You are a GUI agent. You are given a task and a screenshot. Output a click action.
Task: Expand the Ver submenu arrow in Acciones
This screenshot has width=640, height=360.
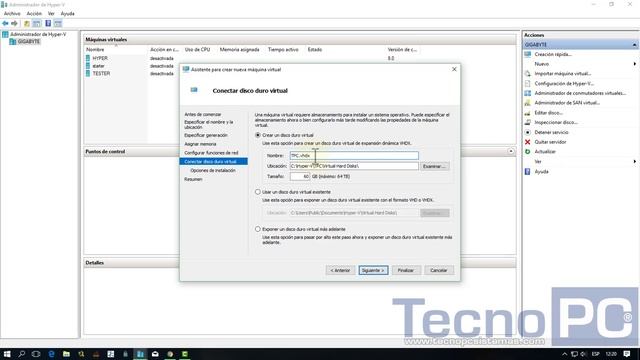634,162
